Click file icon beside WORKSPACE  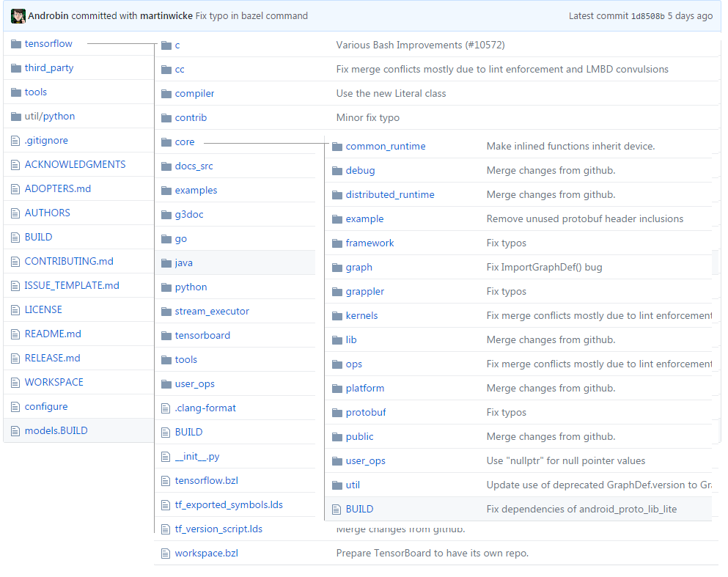point(15,382)
